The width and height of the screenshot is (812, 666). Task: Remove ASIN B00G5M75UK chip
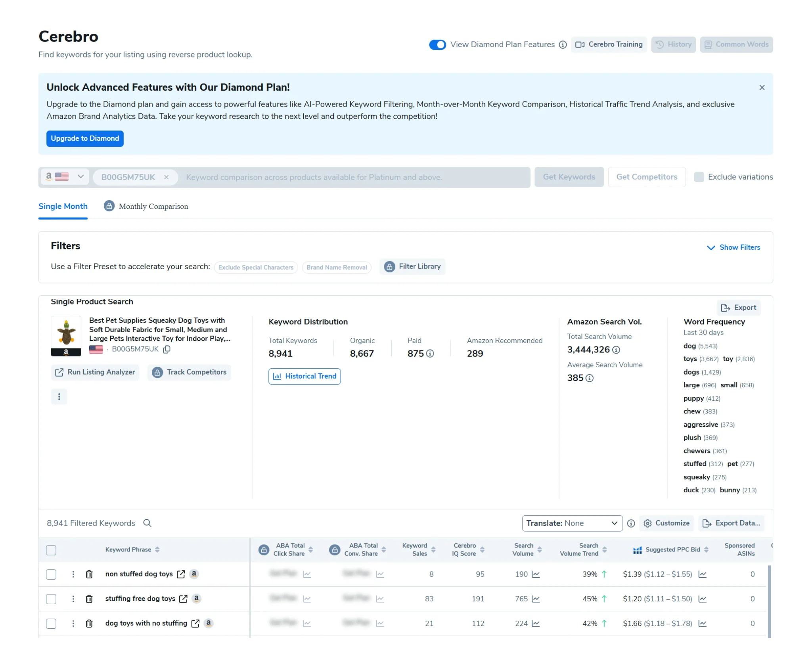tap(167, 177)
